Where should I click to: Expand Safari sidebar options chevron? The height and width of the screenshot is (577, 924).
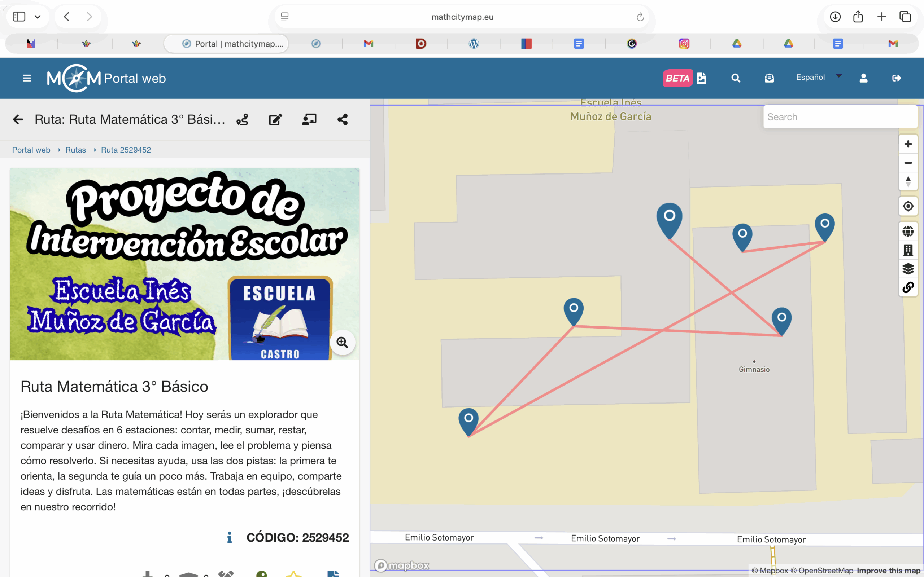(38, 17)
